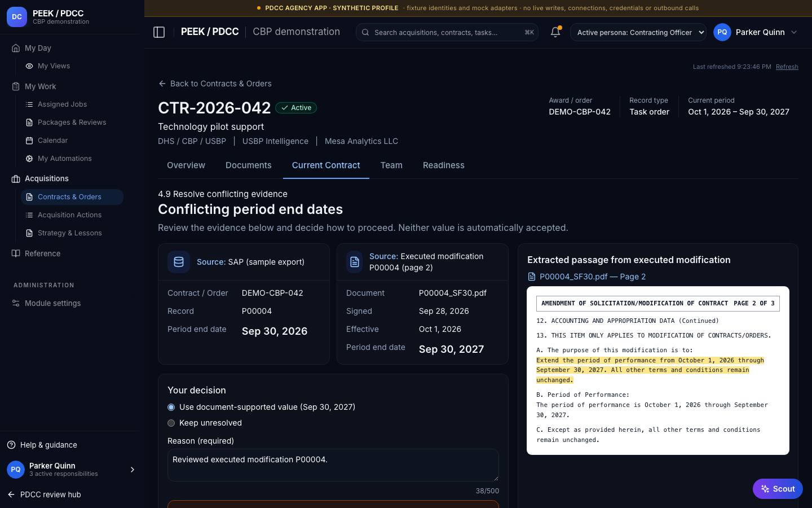Screen dimensions: 812x508
Task: Click the Assigned Jobs list icon
Action: point(29,104)
